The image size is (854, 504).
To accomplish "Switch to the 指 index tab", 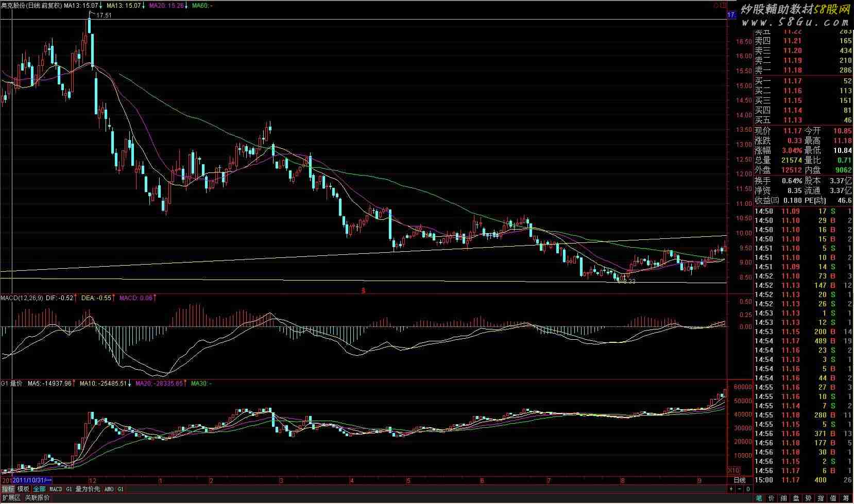I will (x=821, y=498).
